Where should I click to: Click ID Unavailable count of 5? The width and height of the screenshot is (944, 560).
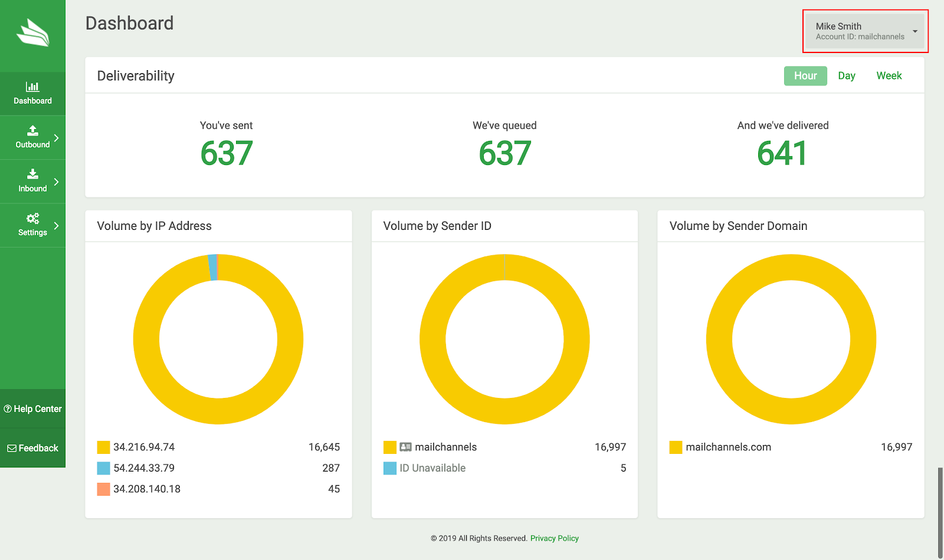click(623, 468)
